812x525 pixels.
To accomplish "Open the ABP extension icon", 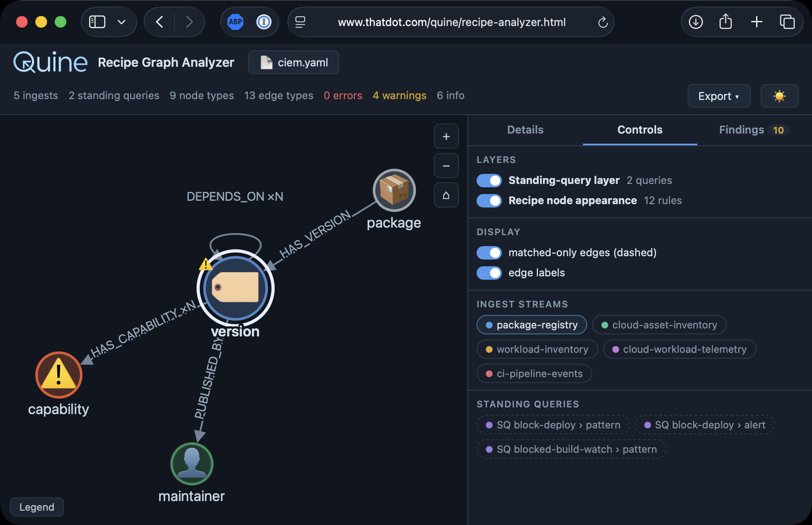I will point(235,22).
